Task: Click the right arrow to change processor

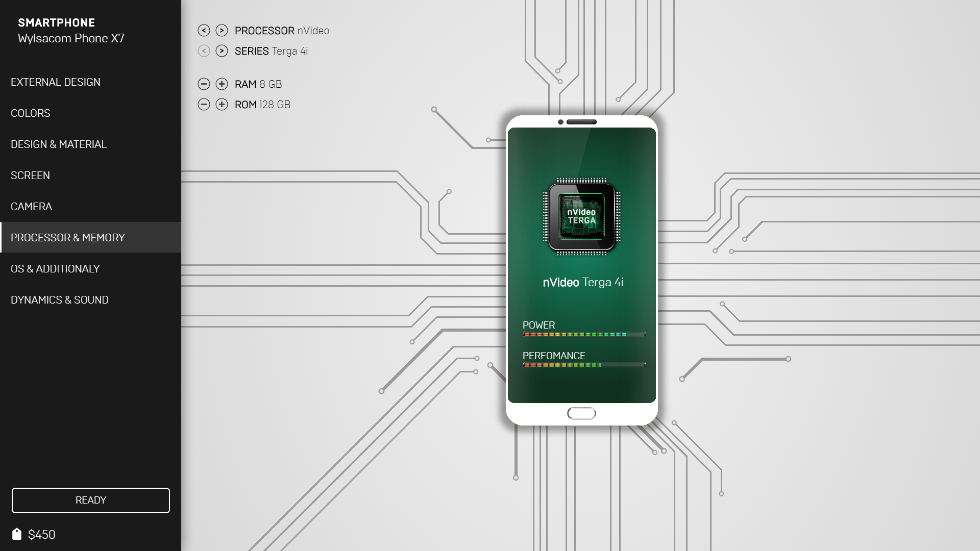Action: click(x=222, y=30)
